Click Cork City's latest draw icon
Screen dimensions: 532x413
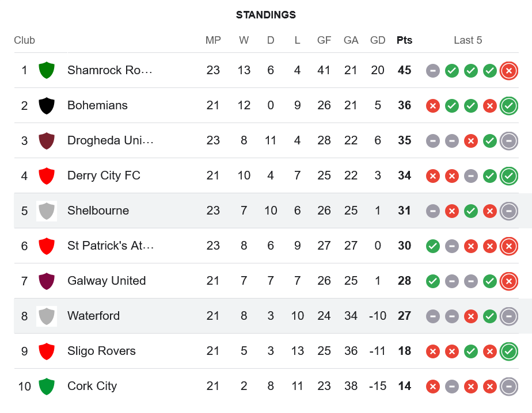508,386
